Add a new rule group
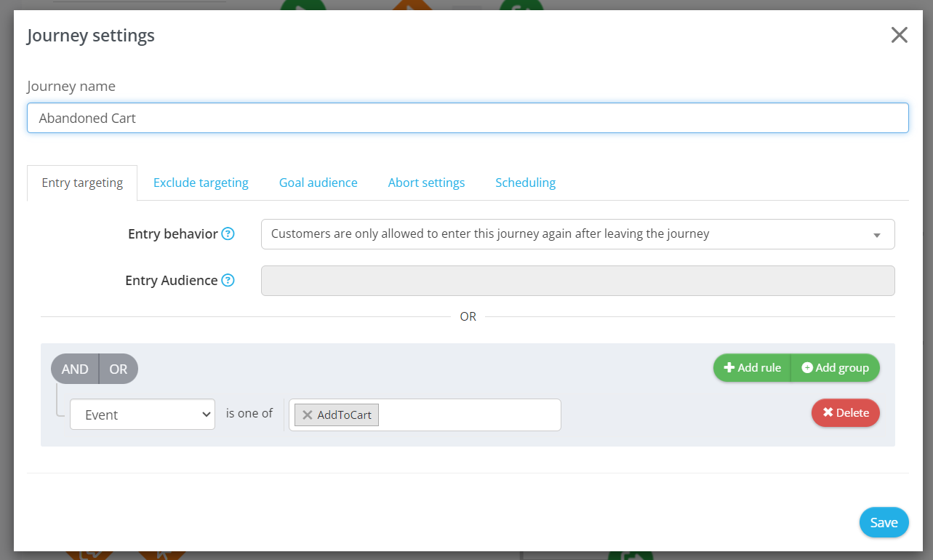 [835, 368]
